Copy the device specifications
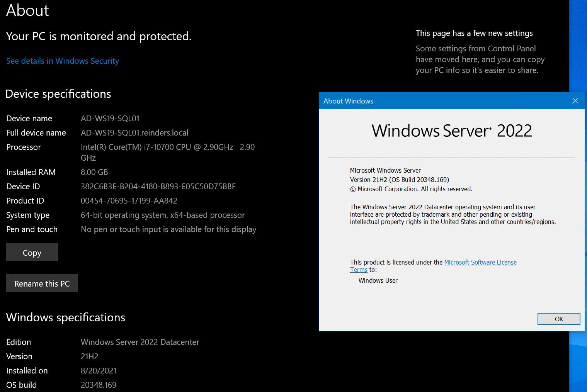 tap(32, 253)
